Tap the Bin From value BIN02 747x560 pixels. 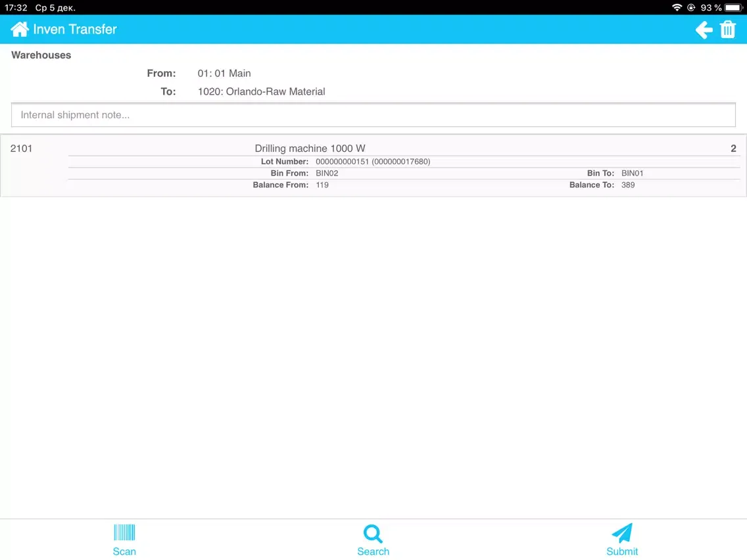coord(327,174)
